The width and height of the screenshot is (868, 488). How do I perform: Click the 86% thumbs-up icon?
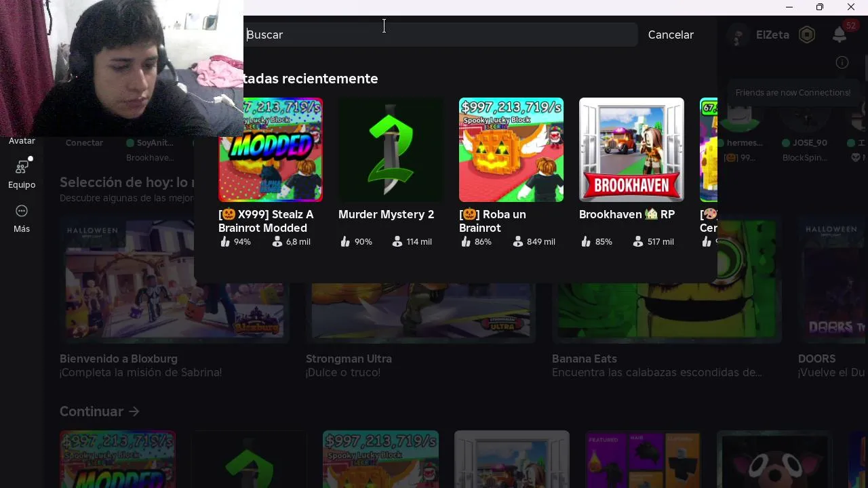(x=466, y=241)
